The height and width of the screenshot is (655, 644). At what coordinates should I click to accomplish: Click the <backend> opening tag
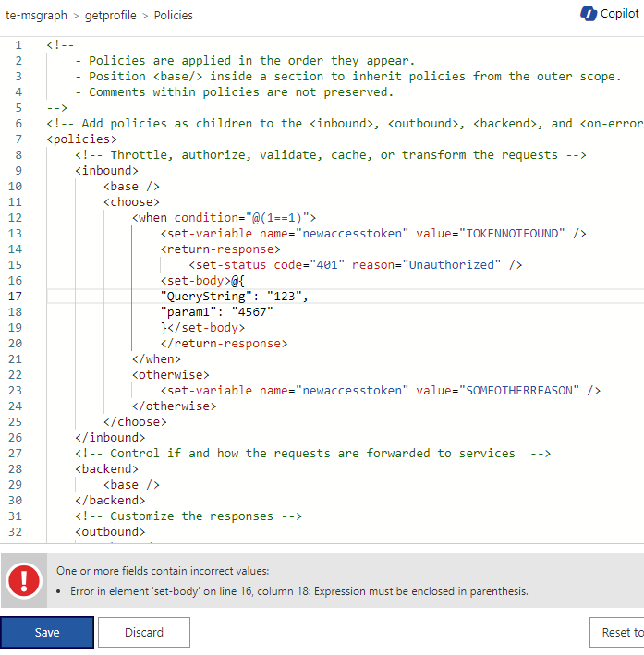click(106, 468)
